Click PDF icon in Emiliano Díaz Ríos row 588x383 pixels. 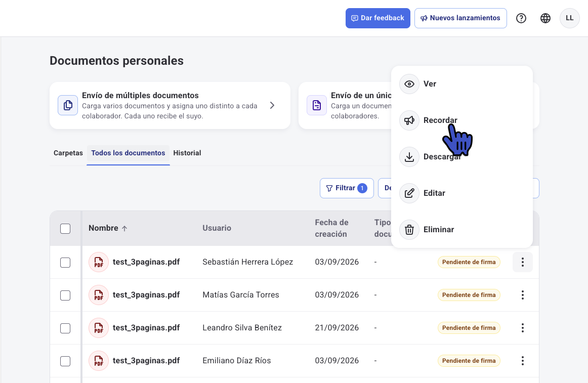point(99,361)
